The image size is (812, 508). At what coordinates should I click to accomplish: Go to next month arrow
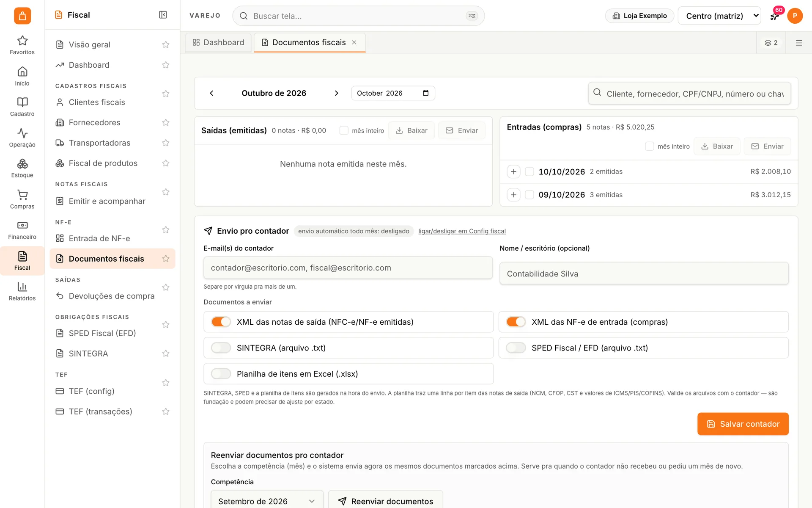point(336,93)
